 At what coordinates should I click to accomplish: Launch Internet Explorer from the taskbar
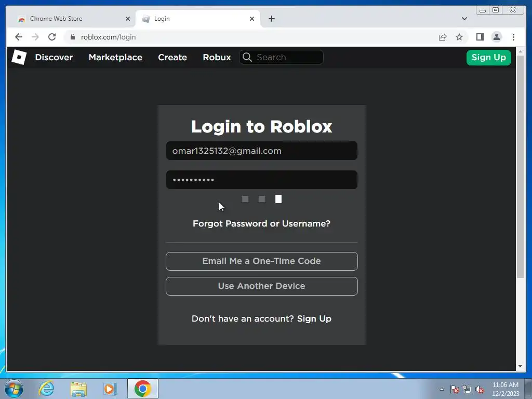pos(46,389)
